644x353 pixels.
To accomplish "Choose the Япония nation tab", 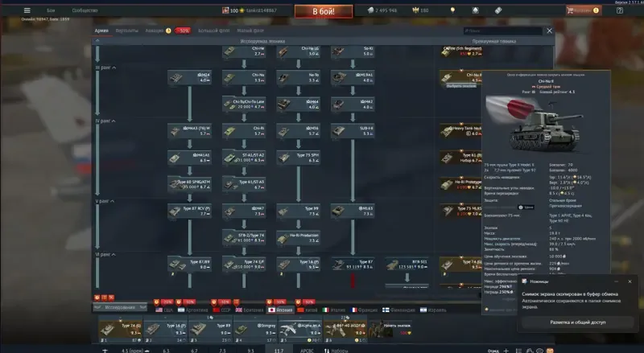I will [280, 310].
